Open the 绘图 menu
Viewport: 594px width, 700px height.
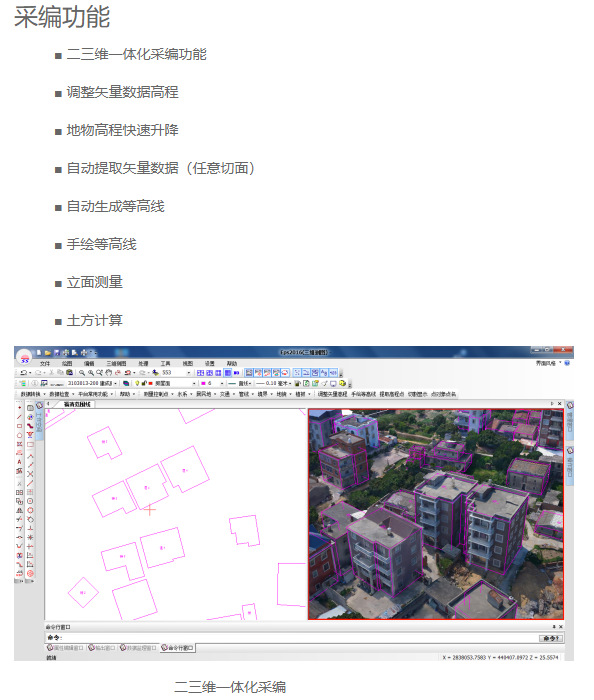click(x=67, y=363)
